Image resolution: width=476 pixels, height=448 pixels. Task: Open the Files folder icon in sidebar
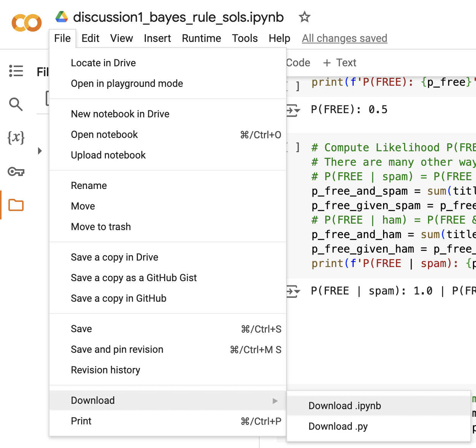click(x=16, y=205)
